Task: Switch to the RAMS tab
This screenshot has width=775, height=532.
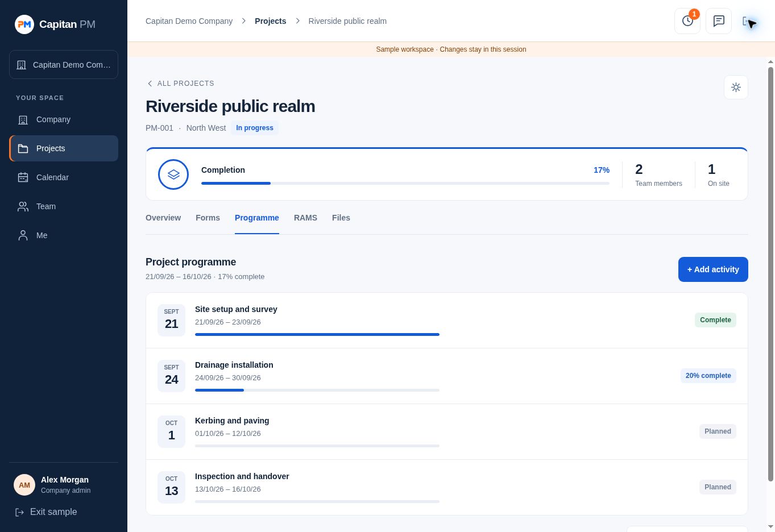Action: click(305, 218)
